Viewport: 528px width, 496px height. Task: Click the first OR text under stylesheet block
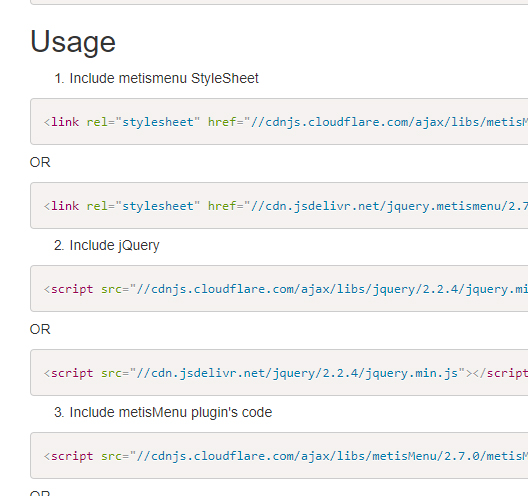click(40, 162)
